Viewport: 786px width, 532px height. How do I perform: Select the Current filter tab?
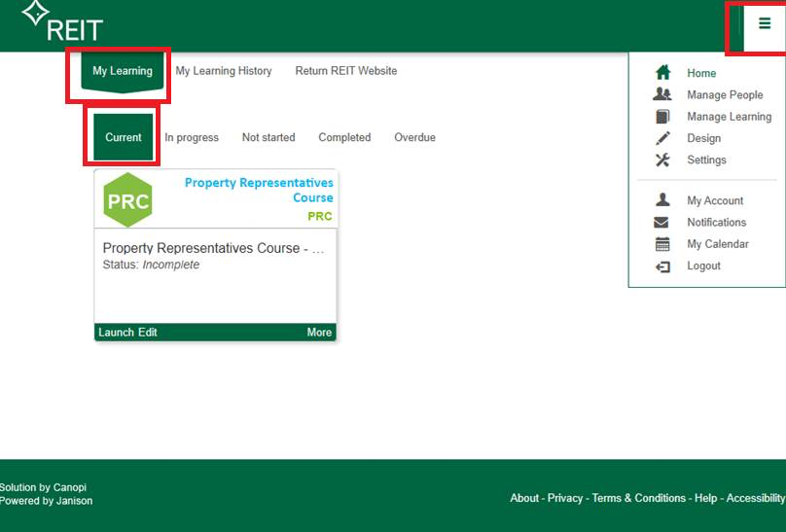click(x=124, y=137)
